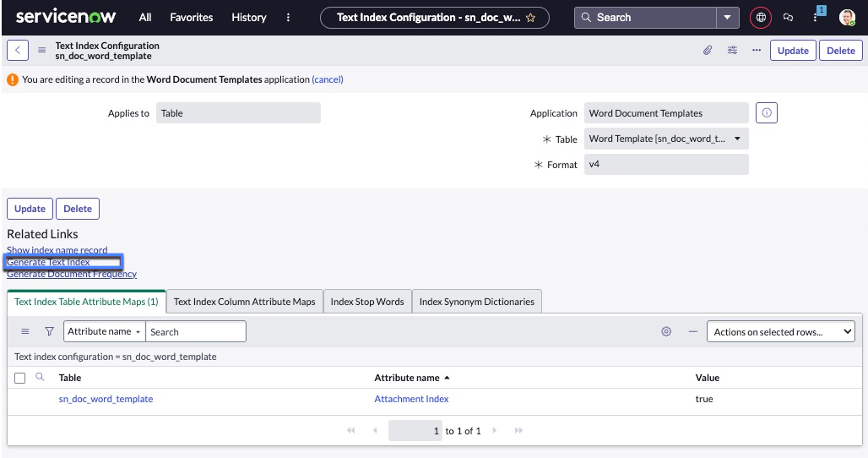
Task: Open list personalize gear icon
Action: pos(666,331)
